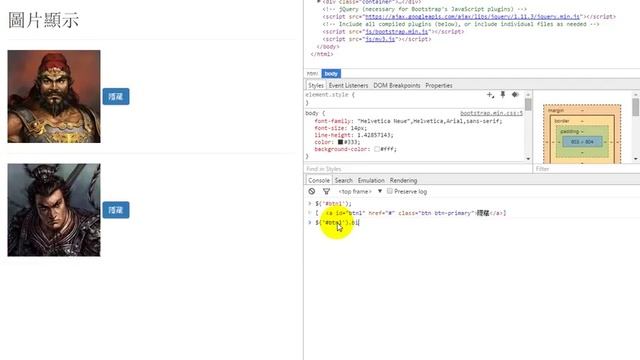Open the bootstrap.min.css source link in Styles
This screenshot has height=360, width=640.
point(491,113)
